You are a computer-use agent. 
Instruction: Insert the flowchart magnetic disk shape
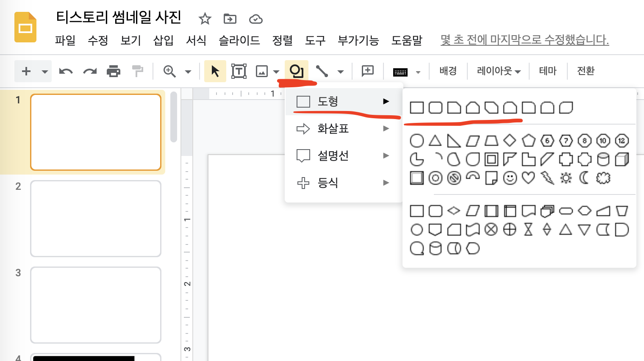tap(436, 248)
